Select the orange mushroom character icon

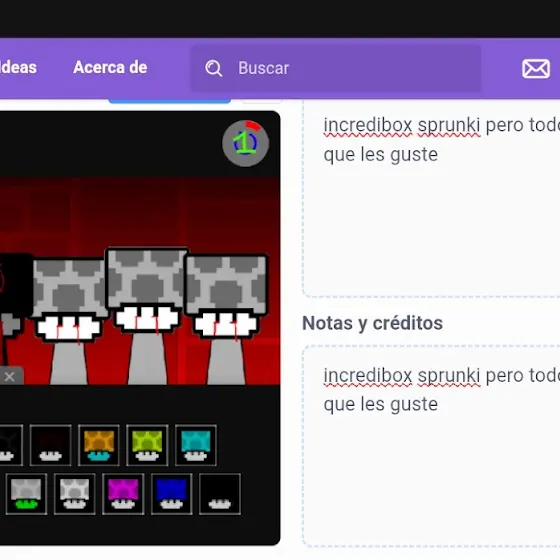[99, 445]
